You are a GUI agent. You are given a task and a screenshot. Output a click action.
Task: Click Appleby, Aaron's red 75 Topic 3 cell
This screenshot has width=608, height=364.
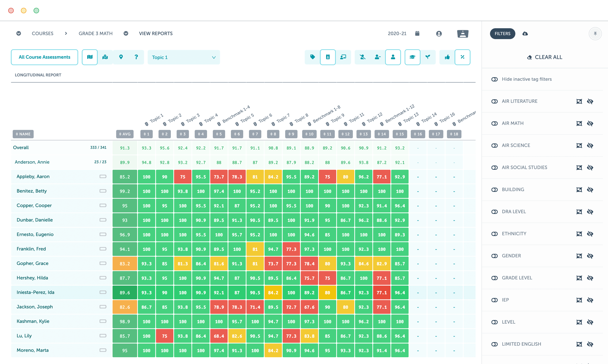[183, 177]
